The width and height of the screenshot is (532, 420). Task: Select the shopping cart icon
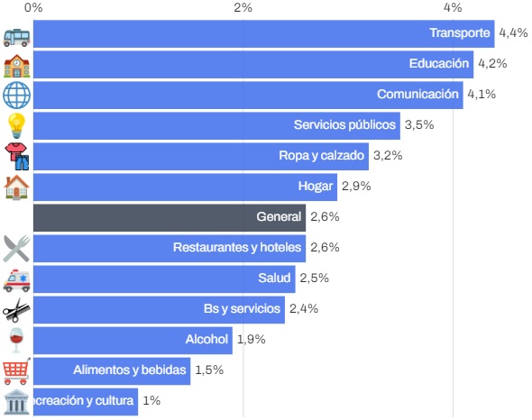tap(16, 371)
